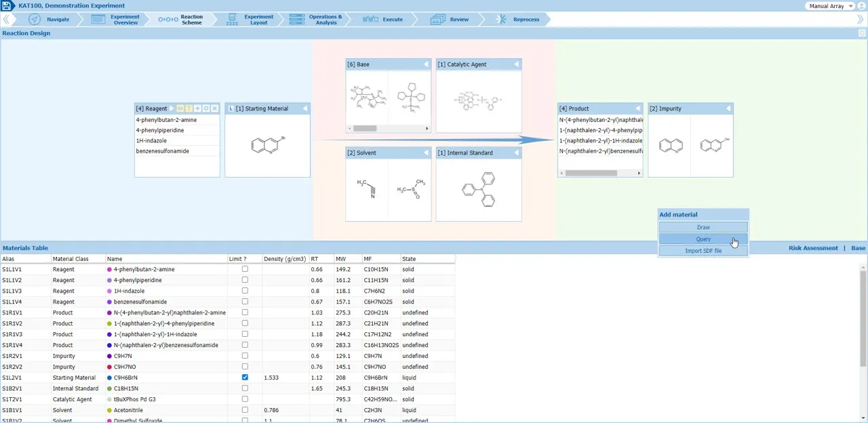868x423 pixels.
Task: Uncheck the Limit checkbox for Starting Material
Action: pyautogui.click(x=245, y=378)
